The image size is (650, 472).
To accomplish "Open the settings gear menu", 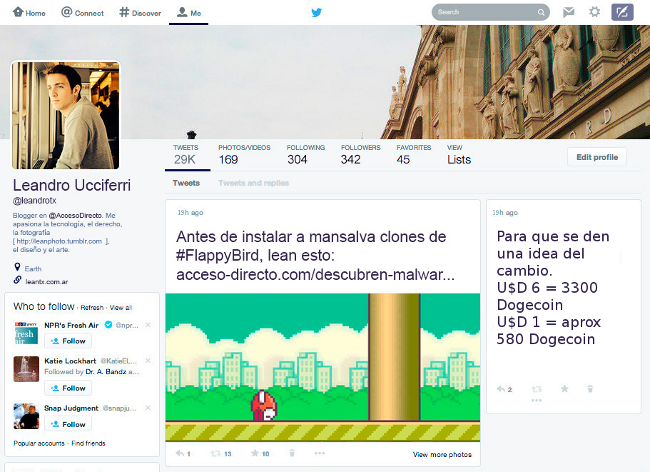I will (594, 12).
